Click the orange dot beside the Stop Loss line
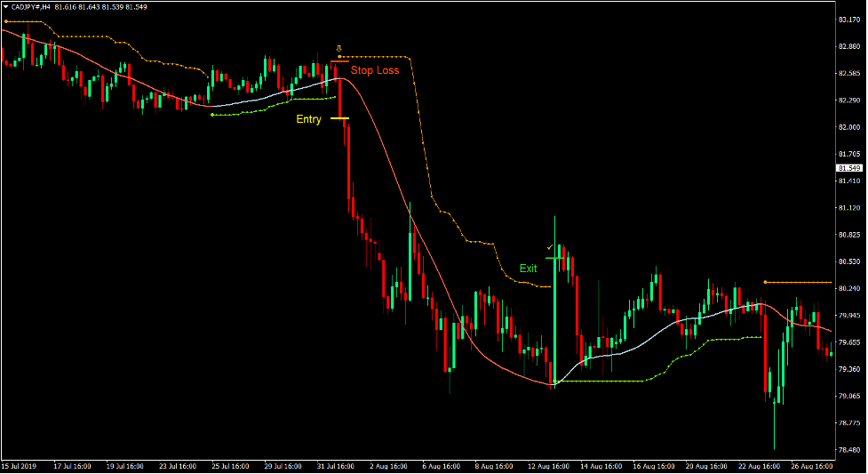 coord(340,57)
